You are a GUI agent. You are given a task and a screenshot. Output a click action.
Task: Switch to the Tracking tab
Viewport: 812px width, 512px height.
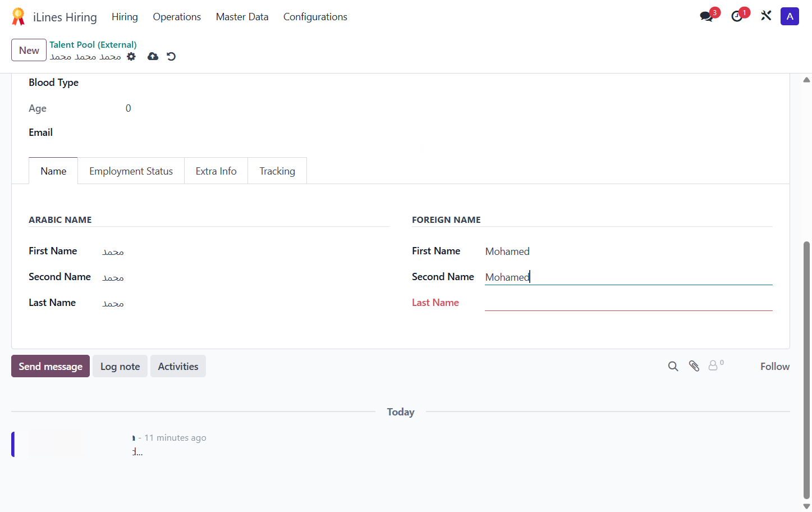coord(277,171)
